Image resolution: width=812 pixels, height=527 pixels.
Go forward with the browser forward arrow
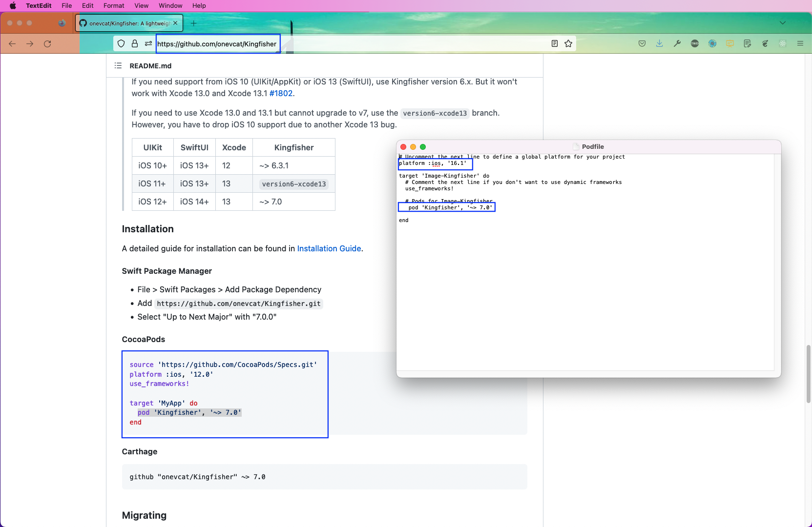[30, 44]
